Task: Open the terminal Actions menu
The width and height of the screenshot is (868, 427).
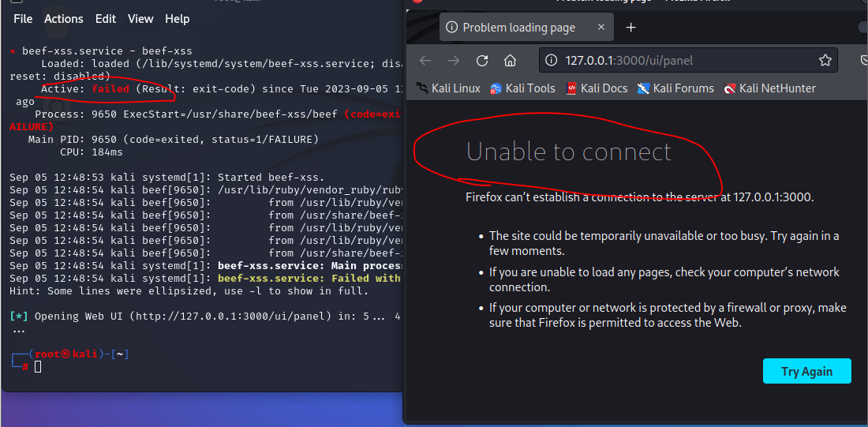Action: point(64,19)
